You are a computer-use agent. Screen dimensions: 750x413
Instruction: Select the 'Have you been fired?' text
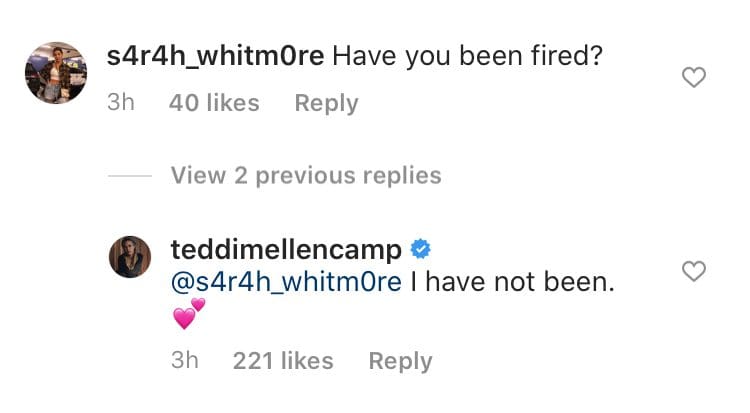coord(465,57)
